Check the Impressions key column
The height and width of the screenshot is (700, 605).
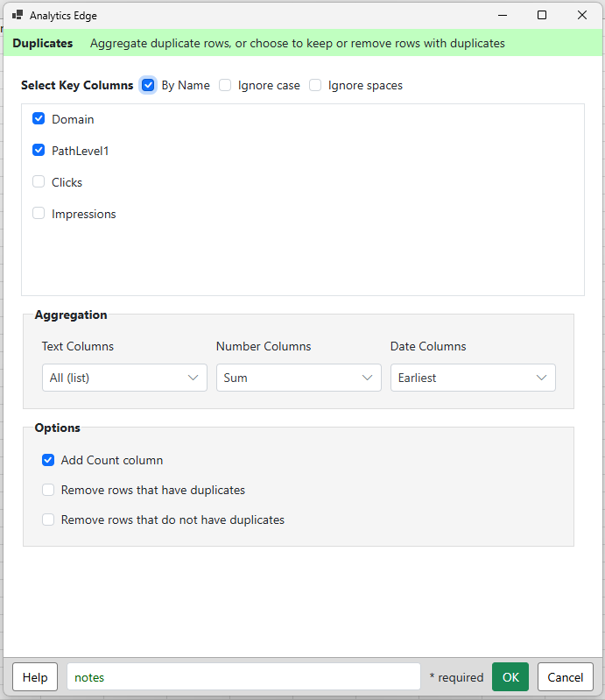(39, 214)
